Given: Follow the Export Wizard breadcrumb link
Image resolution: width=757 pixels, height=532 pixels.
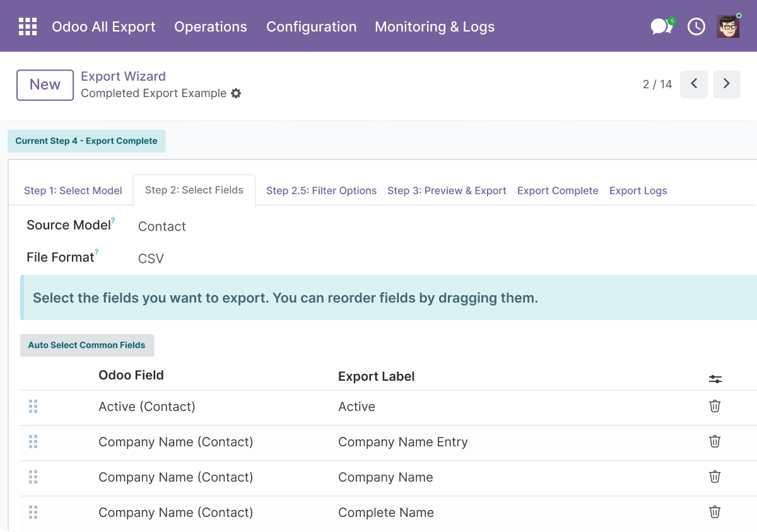Looking at the screenshot, I should [123, 76].
